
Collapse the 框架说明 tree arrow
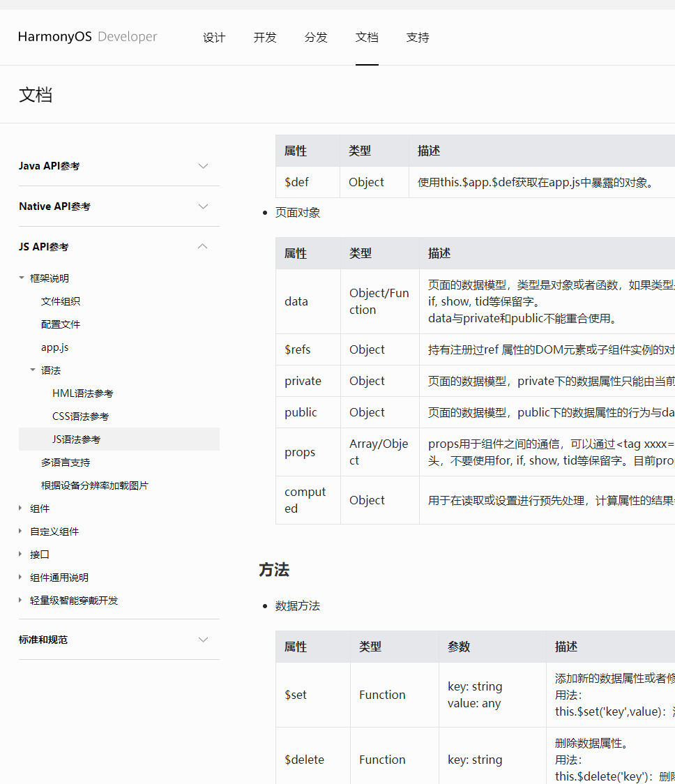point(22,278)
